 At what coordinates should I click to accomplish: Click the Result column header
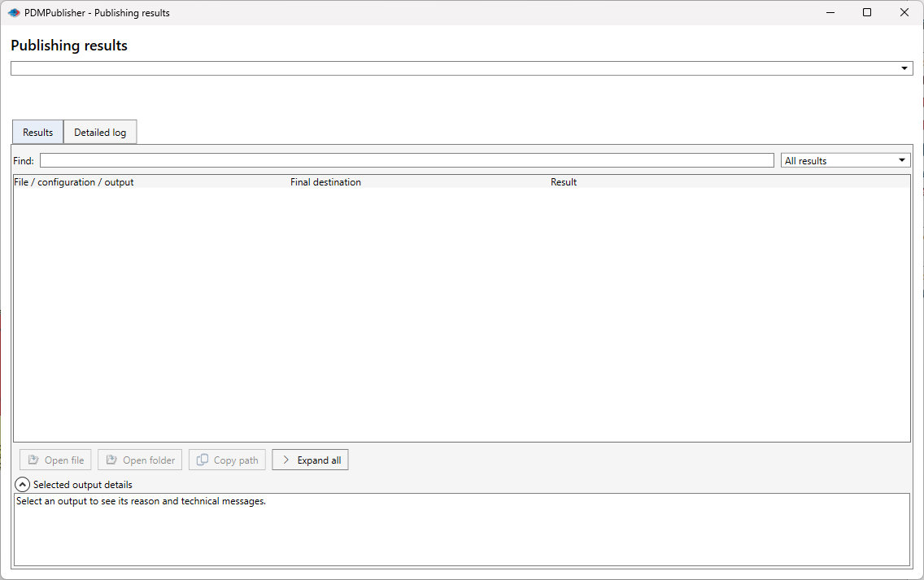click(564, 182)
